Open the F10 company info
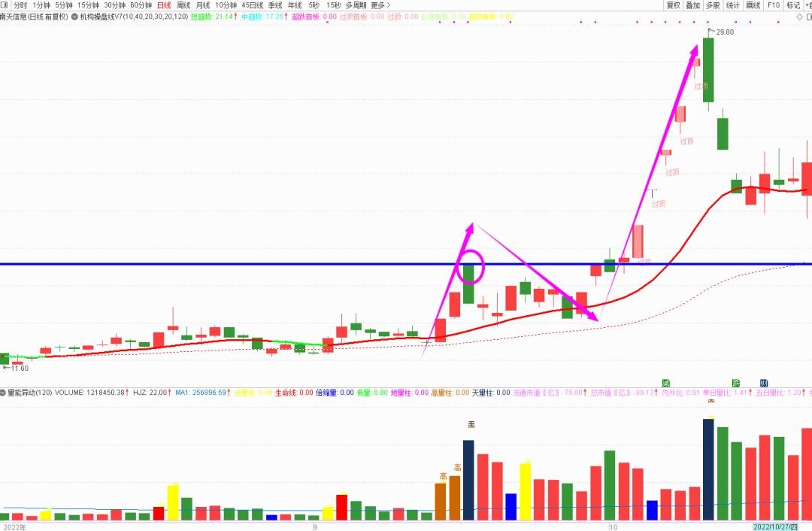The image size is (812, 531). coord(774,5)
